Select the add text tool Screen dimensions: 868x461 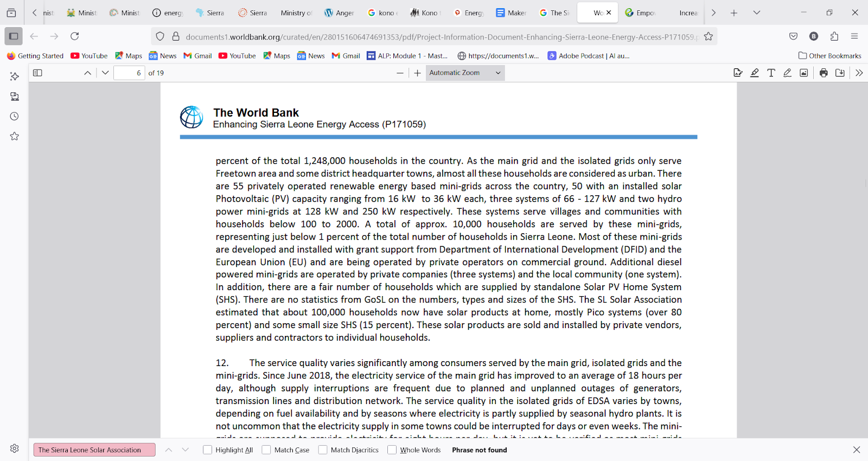tap(771, 73)
